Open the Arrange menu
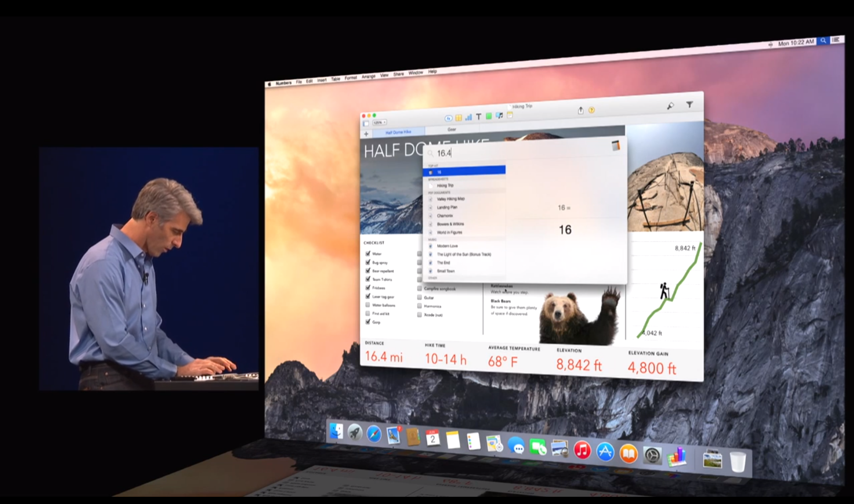 coord(368,77)
